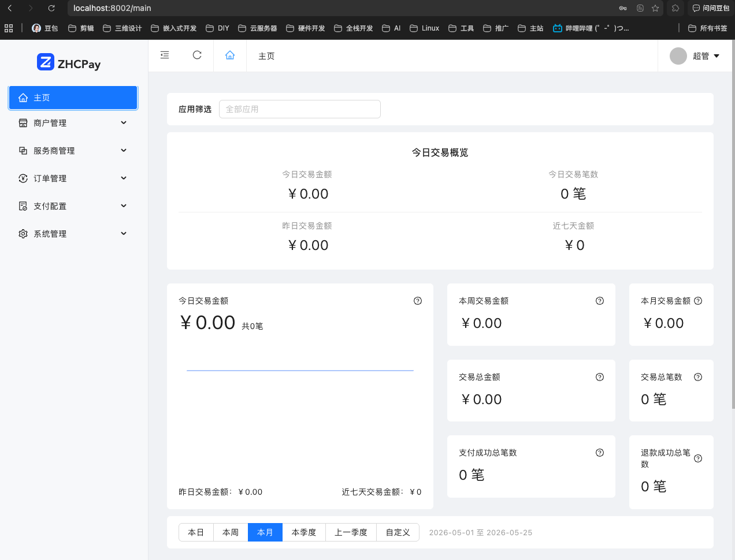Image resolution: width=735 pixels, height=560 pixels.
Task: Select 上一季度 date range
Action: point(351,532)
